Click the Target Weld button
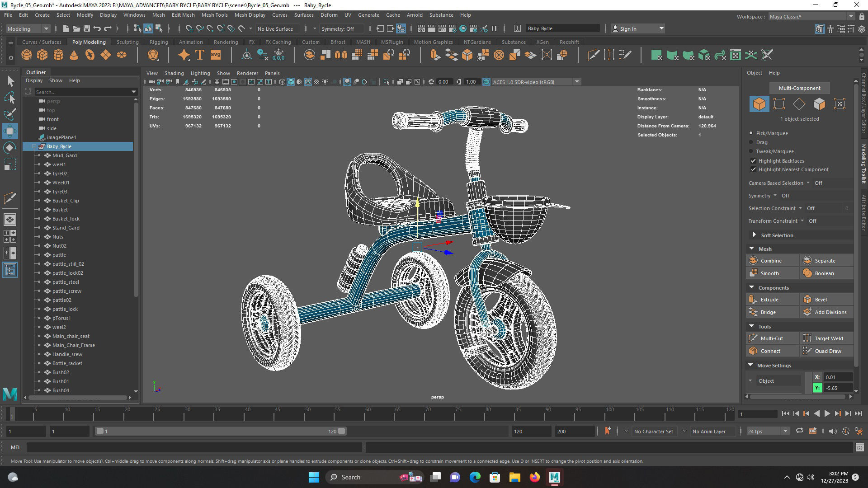 (827, 338)
